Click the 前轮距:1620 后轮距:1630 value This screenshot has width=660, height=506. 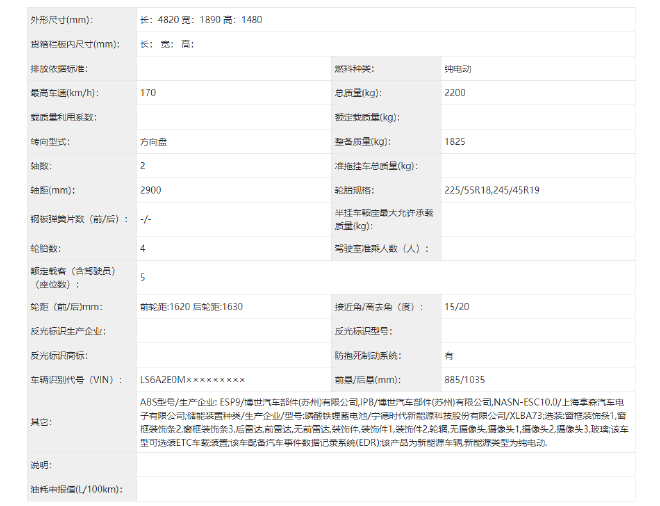tap(191, 306)
